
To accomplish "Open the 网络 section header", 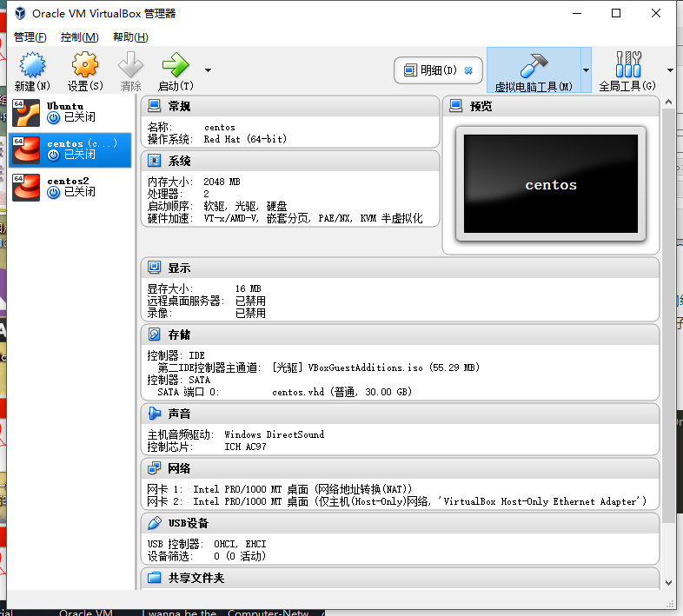I will click(400, 468).
